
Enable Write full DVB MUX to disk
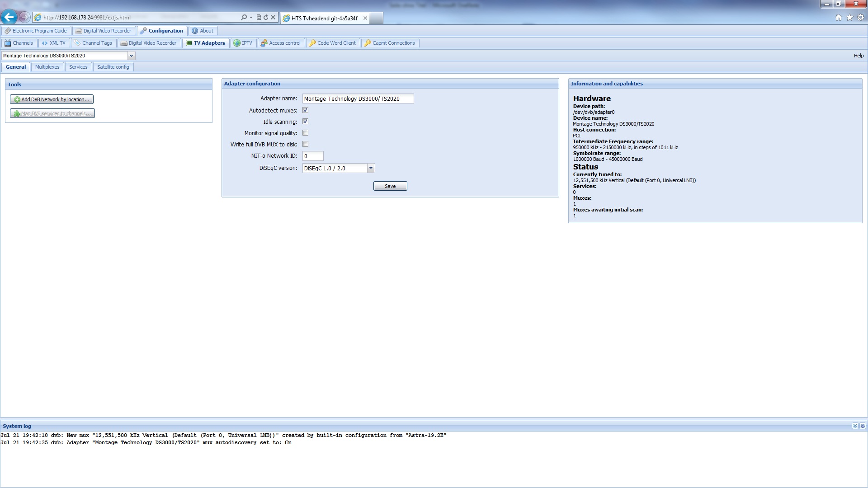point(306,144)
